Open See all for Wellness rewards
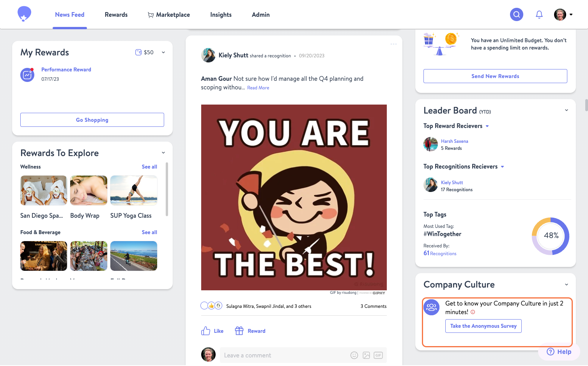Viewport: 588px width, 366px height. coord(149,167)
